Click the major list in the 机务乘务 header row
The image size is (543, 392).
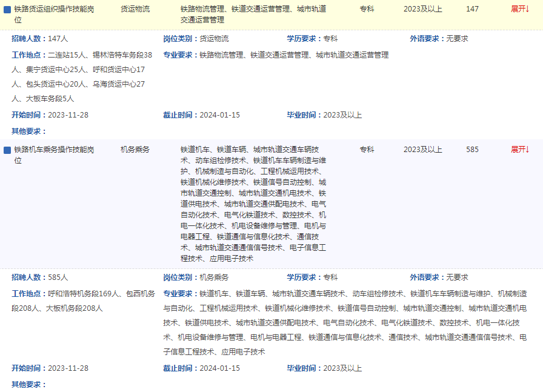point(253,204)
